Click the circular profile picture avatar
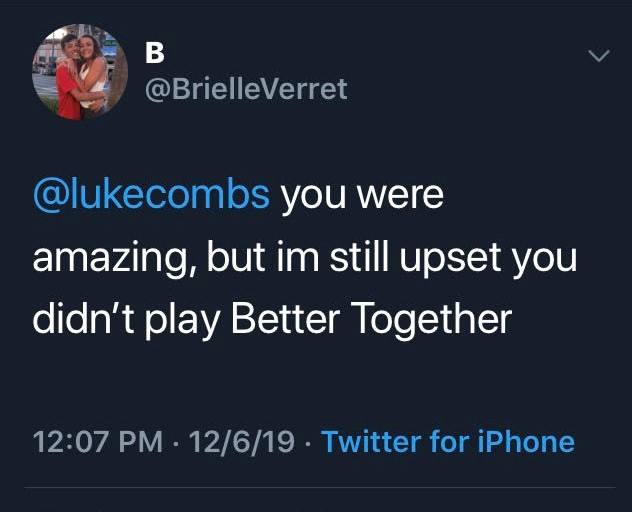The image size is (632, 512). click(79, 72)
